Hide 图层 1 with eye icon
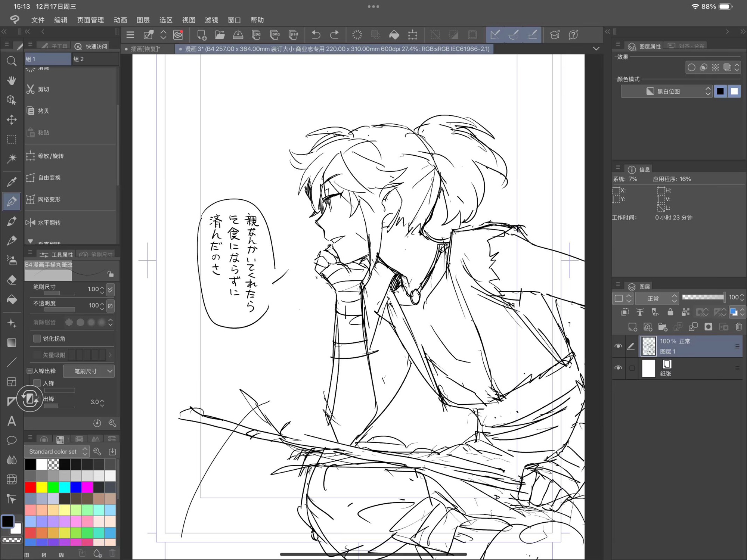This screenshot has width=747, height=560. (618, 346)
